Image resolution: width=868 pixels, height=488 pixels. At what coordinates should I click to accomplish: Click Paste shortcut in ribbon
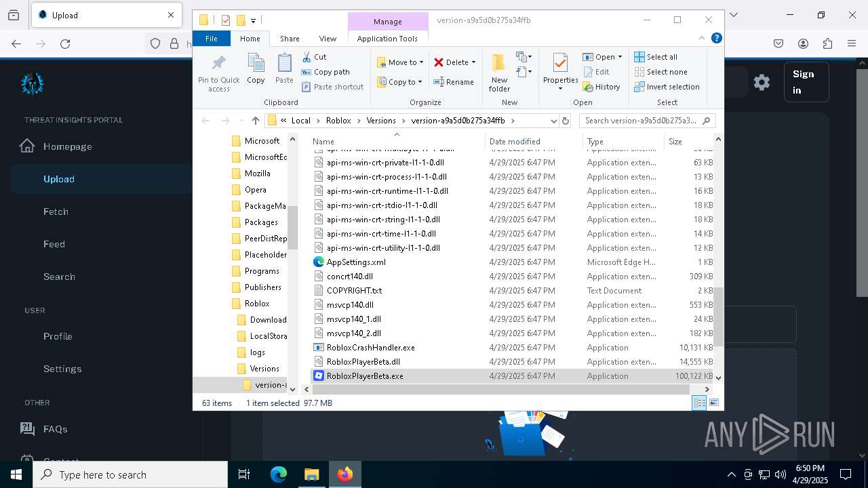(x=332, y=87)
